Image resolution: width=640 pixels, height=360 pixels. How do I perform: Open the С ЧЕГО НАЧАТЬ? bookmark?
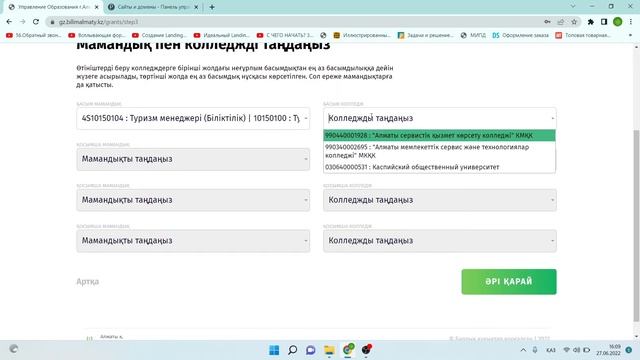click(285, 36)
